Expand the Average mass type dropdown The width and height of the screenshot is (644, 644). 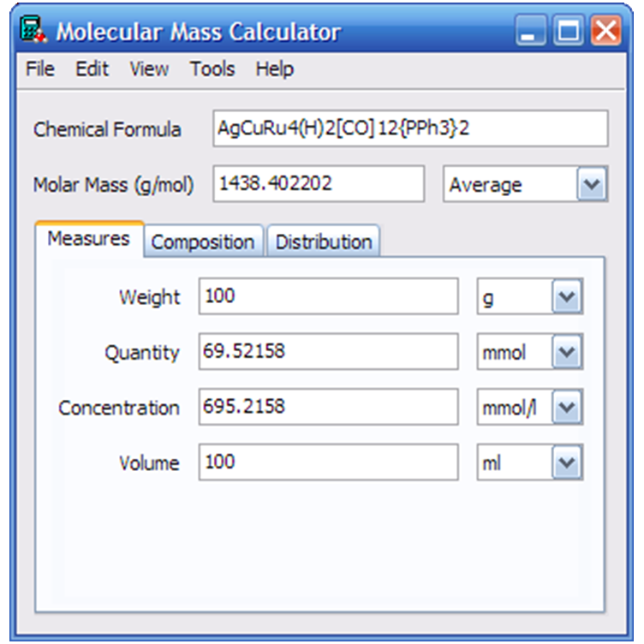click(591, 185)
